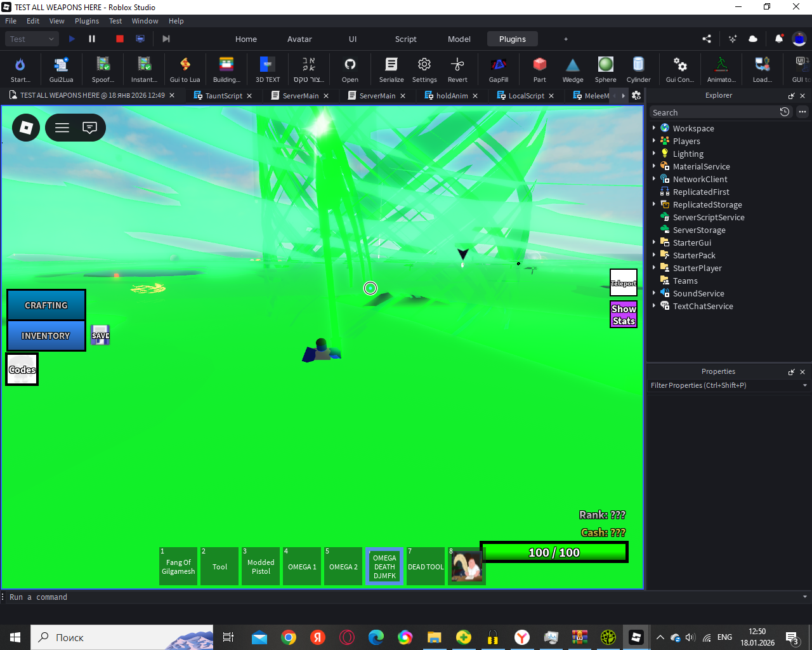Insert a Cylinder shape
This screenshot has height=650, width=812.
point(639,69)
